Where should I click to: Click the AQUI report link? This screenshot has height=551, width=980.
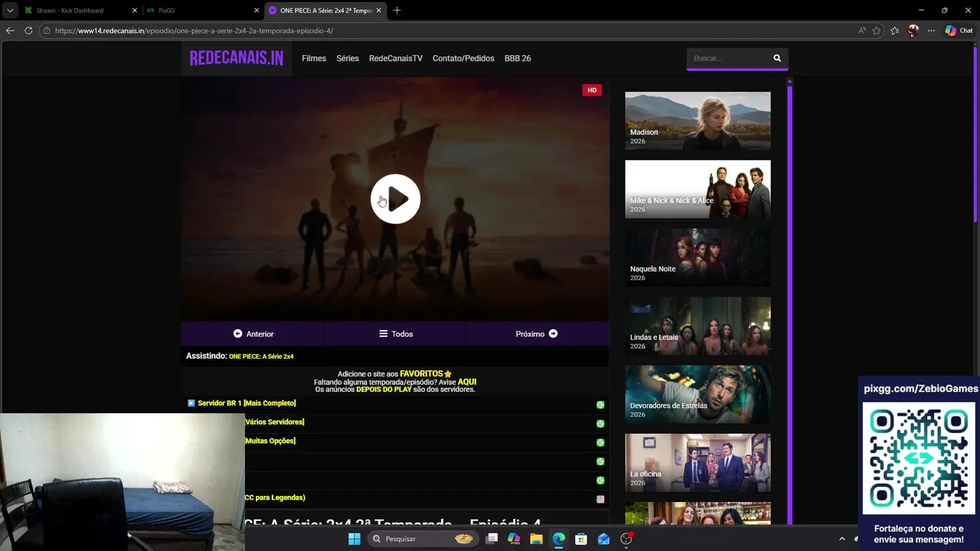pyautogui.click(x=467, y=381)
